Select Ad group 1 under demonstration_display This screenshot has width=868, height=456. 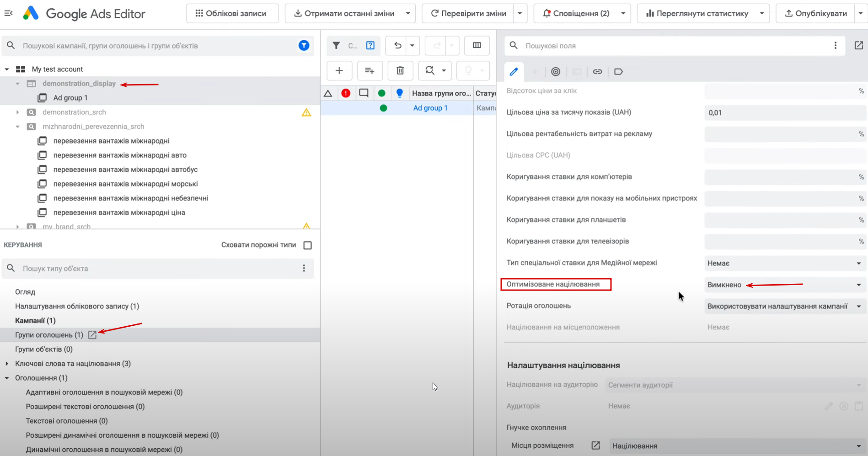pyautogui.click(x=70, y=98)
